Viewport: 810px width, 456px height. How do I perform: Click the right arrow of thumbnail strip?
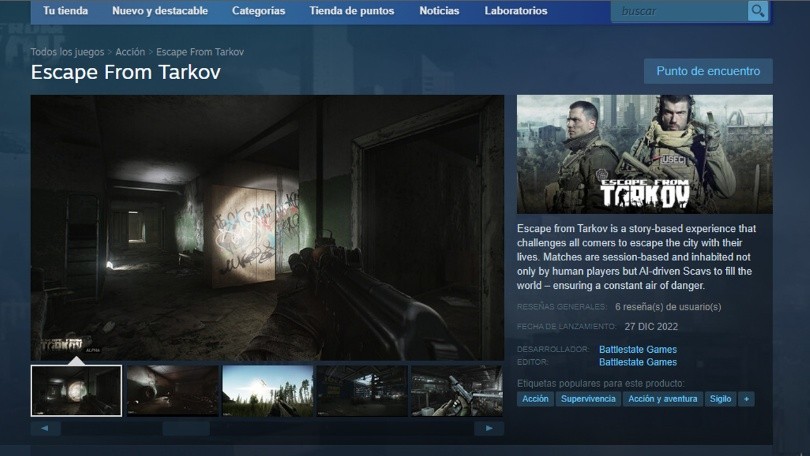click(489, 428)
